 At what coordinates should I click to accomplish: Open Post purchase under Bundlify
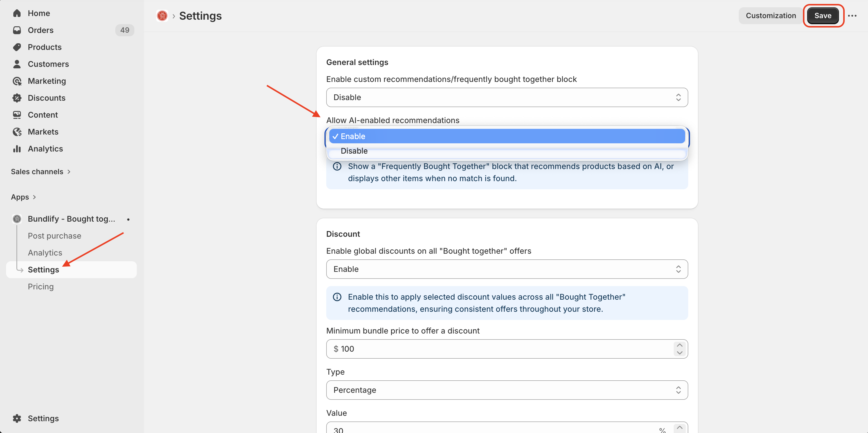click(x=54, y=236)
